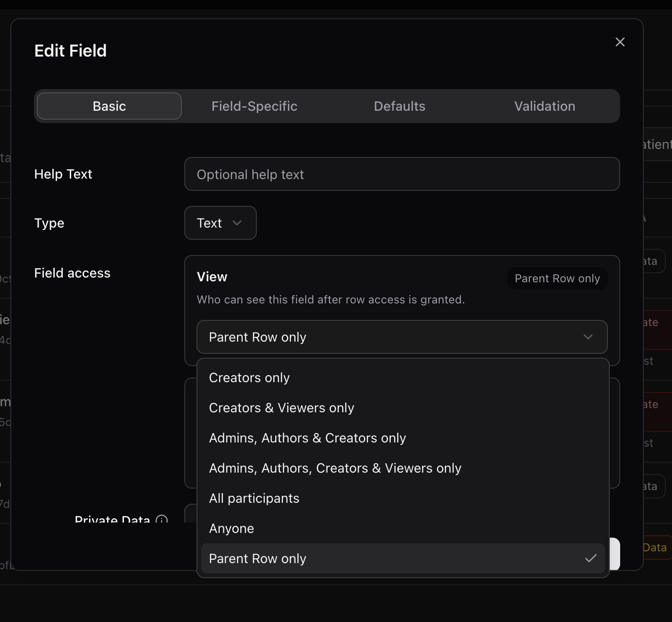Select the Anyone option
This screenshot has height=622, width=672.
tap(403, 529)
